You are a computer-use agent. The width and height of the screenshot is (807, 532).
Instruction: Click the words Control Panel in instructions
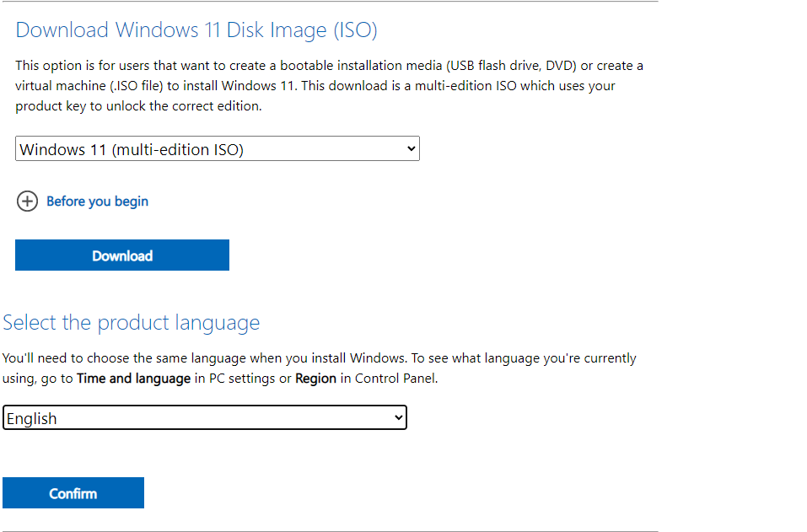395,379
